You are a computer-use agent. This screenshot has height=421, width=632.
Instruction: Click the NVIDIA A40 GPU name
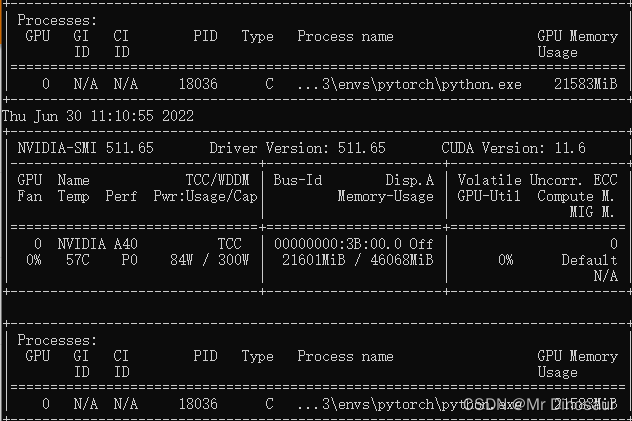(x=98, y=244)
